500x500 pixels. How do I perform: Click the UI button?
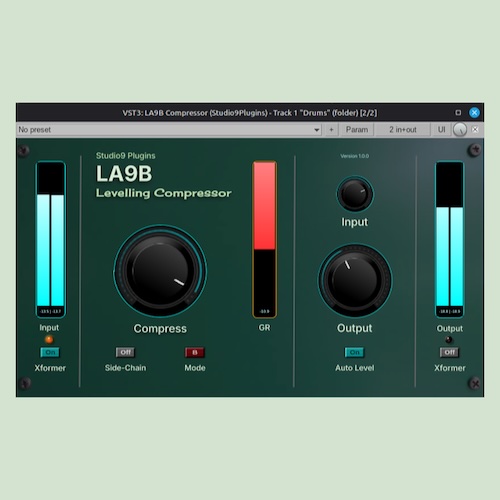[x=441, y=130]
